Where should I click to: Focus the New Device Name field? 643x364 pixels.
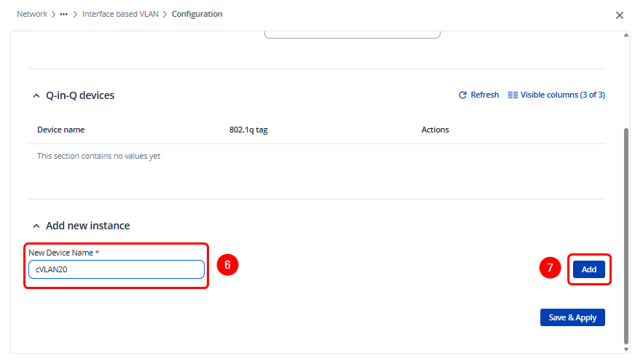point(117,269)
